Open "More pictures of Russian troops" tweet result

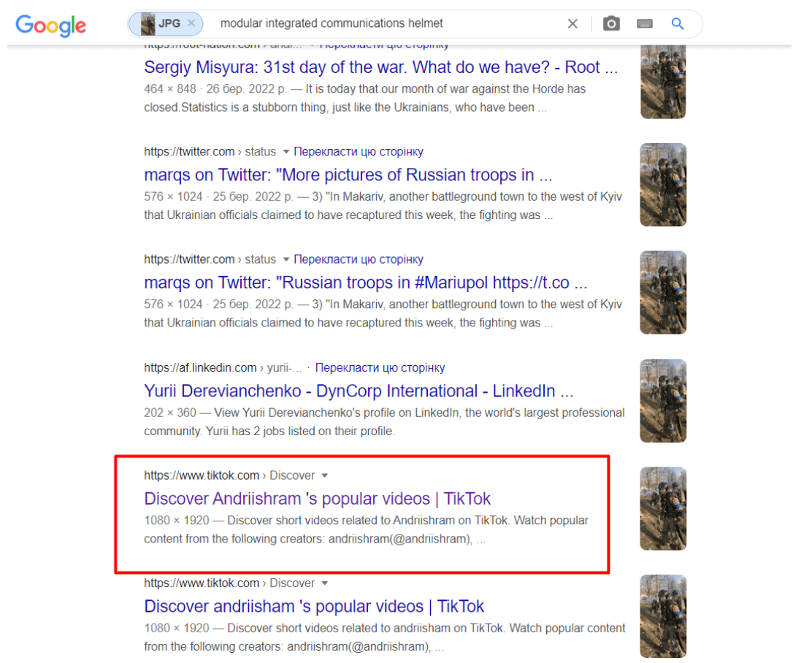[348, 175]
